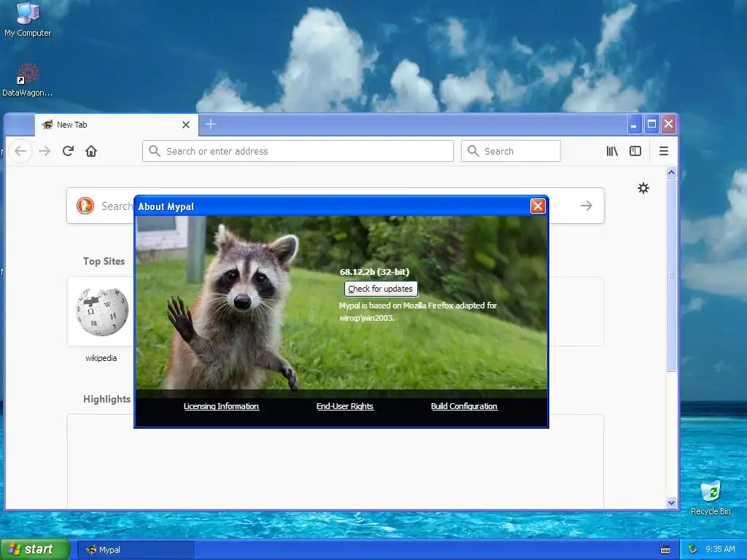Click Check for updates button
This screenshot has height=560, width=747.
[x=381, y=289]
